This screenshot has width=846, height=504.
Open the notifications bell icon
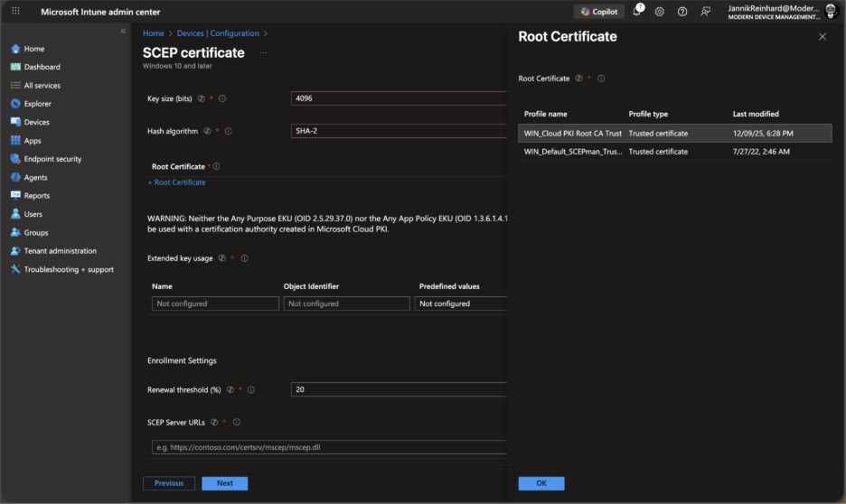click(x=637, y=11)
